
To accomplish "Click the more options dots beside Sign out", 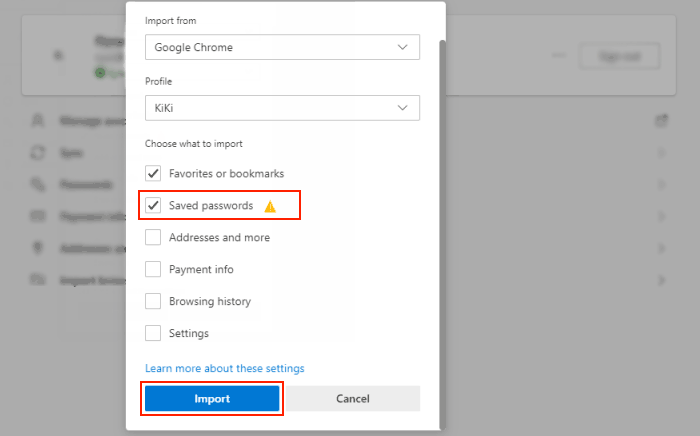I will 558,55.
